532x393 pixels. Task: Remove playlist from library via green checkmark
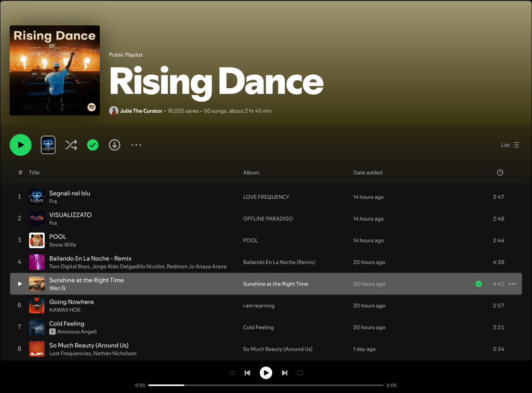(92, 145)
